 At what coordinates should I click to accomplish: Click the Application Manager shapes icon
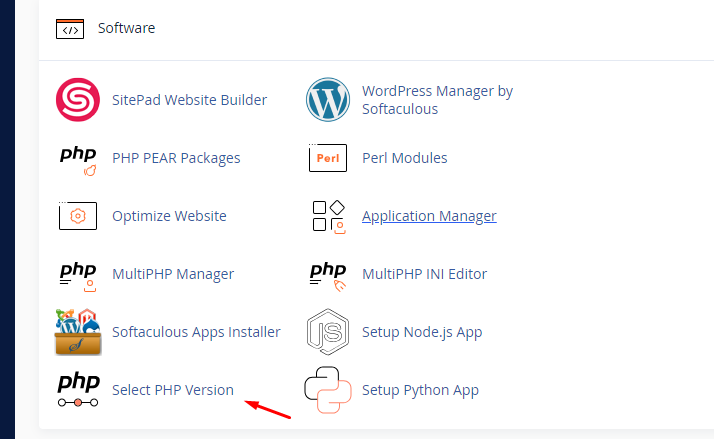(329, 217)
